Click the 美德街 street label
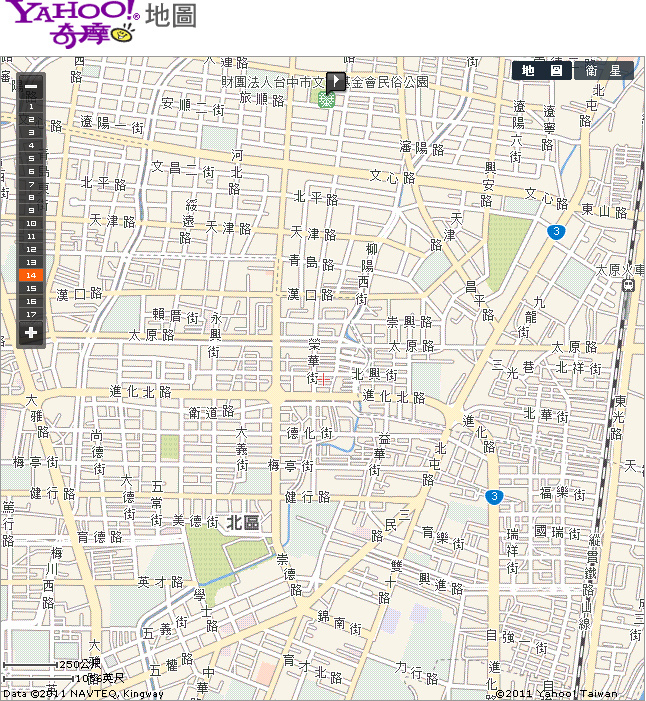The width and height of the screenshot is (646, 701). click(195, 521)
